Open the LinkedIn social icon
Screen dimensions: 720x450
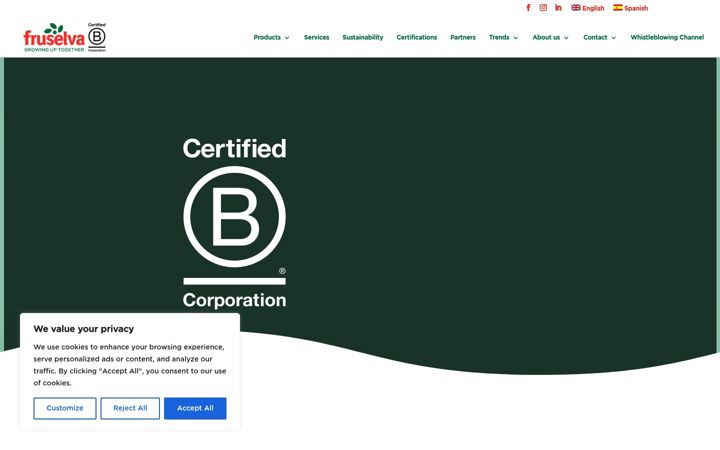point(558,7)
